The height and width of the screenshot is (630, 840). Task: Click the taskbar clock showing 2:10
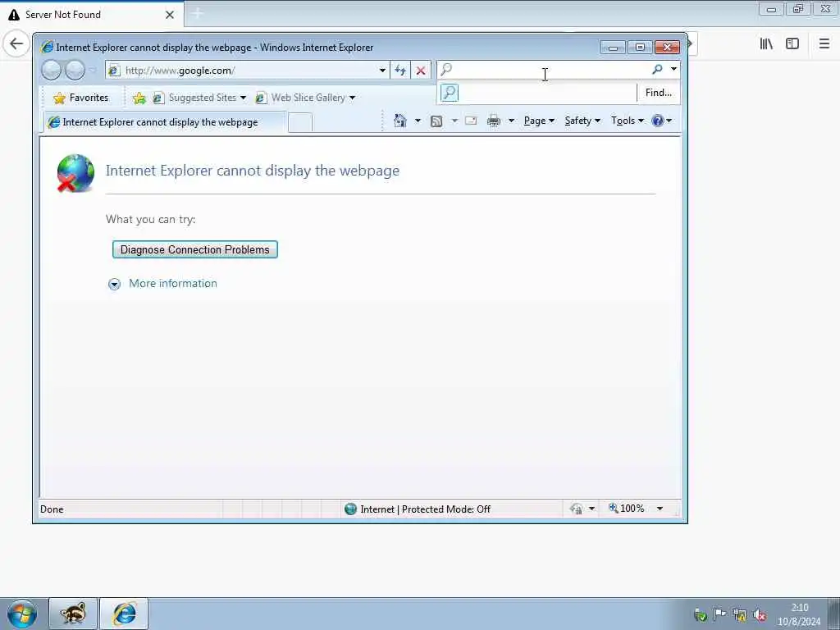799,614
